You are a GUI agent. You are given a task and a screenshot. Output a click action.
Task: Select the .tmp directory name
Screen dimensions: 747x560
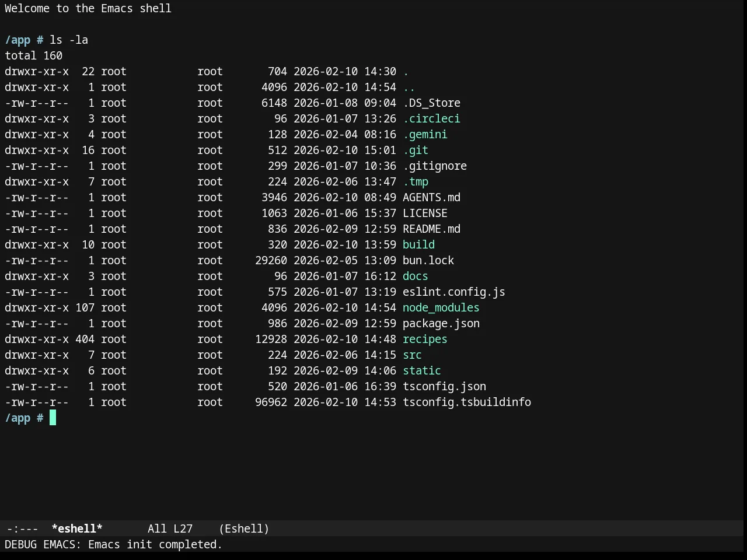tap(416, 182)
